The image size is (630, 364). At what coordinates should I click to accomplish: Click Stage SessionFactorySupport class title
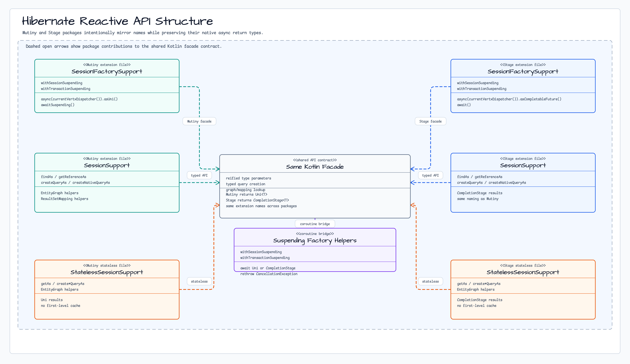pos(523,72)
